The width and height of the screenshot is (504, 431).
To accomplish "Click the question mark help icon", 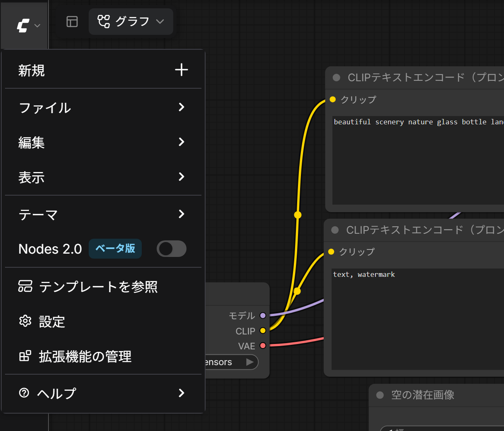I will click(24, 392).
